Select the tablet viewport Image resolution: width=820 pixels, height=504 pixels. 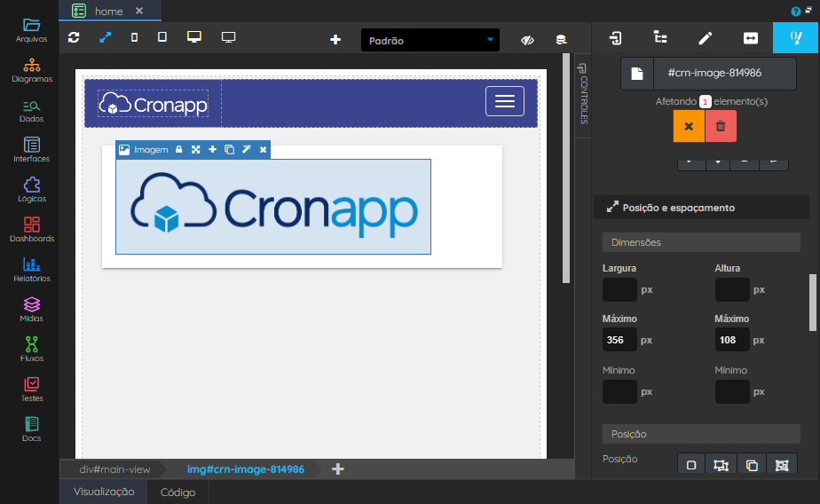click(x=162, y=37)
